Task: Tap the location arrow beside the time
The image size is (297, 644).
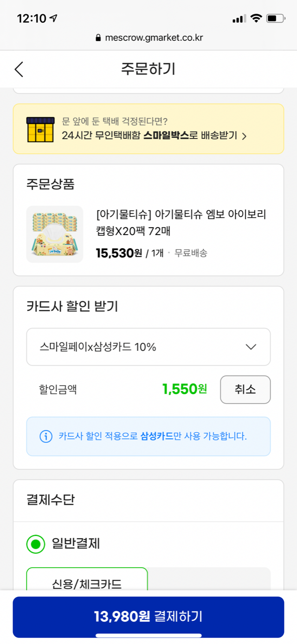Action: pos(54,19)
